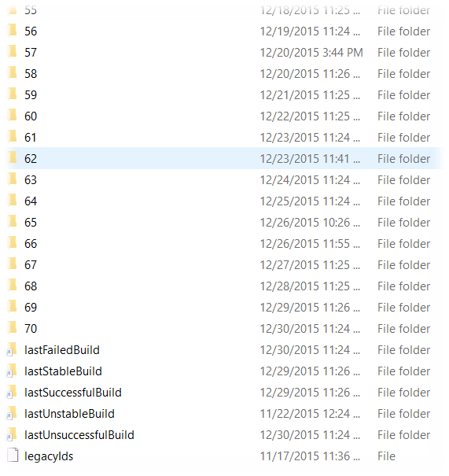The image size is (449, 476).
Task: Select the lastSuccessfulBuild shortcut icon
Action: pos(12,392)
